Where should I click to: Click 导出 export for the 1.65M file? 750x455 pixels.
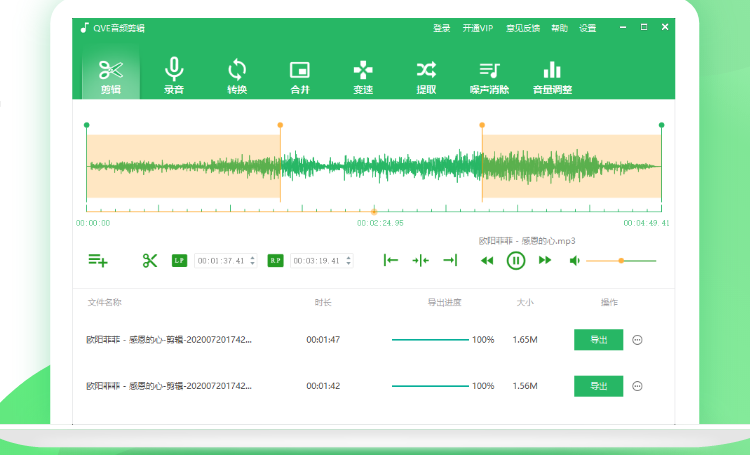[x=598, y=340]
